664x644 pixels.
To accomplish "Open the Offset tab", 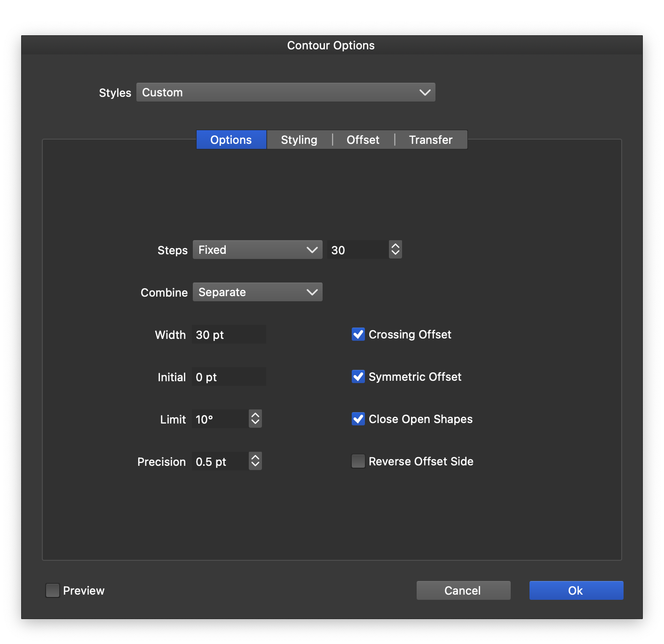I will pos(363,140).
